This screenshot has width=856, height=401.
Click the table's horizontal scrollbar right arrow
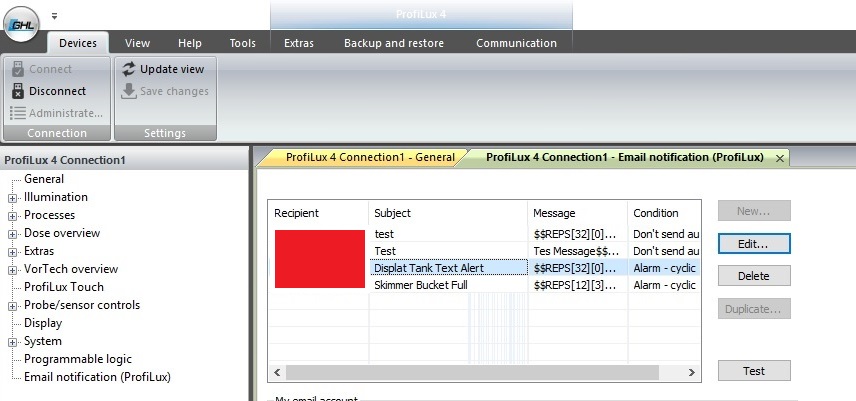692,372
